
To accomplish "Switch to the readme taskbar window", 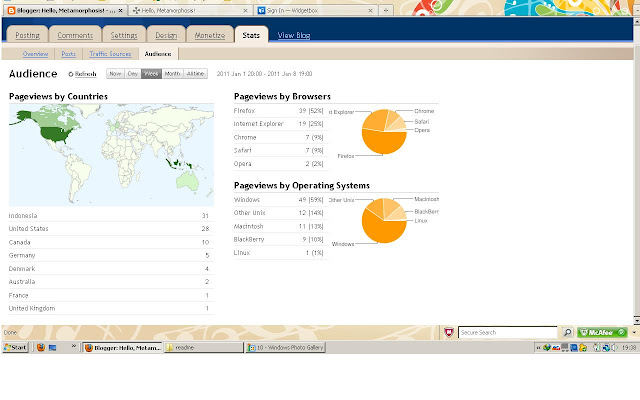I will tap(204, 347).
